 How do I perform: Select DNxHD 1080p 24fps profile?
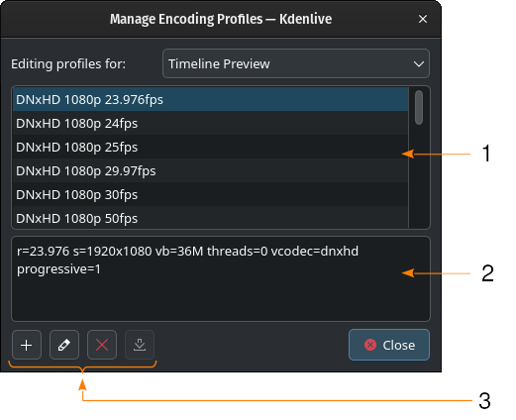pos(210,123)
